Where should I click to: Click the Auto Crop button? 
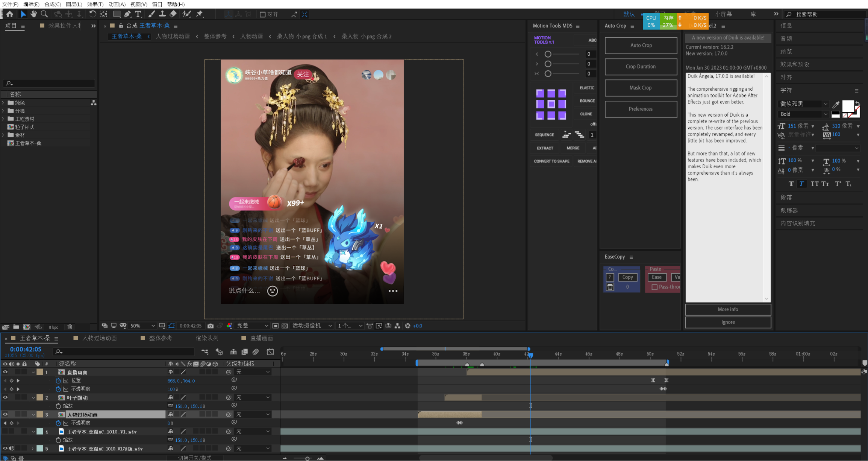coord(641,45)
